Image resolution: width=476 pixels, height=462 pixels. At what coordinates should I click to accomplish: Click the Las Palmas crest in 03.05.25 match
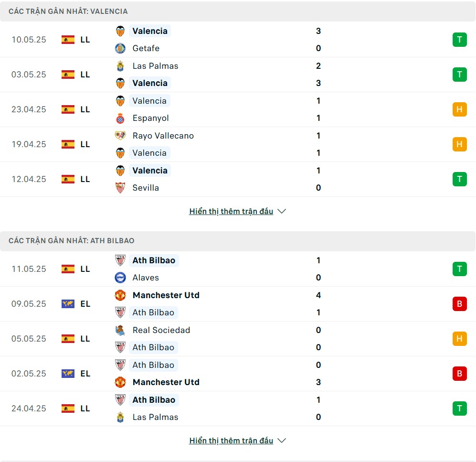120,66
